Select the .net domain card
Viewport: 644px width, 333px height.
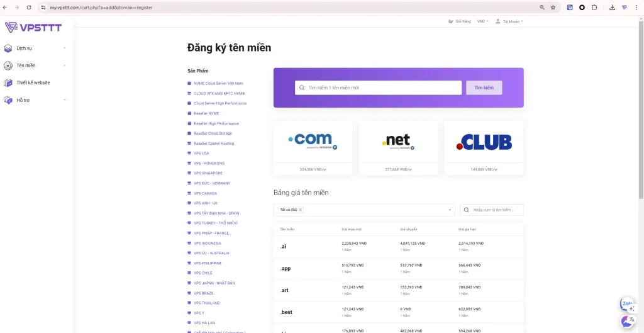pos(398,148)
